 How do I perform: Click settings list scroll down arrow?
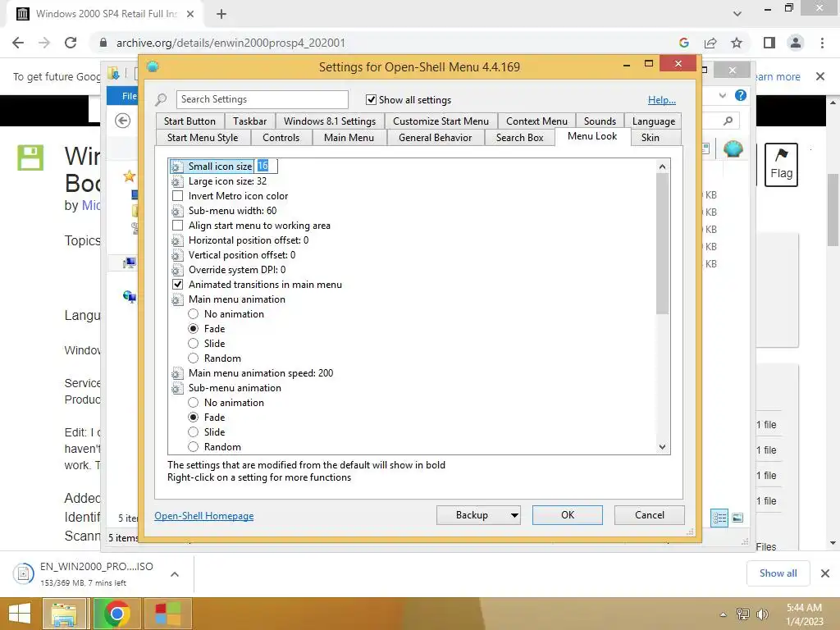[662, 447]
